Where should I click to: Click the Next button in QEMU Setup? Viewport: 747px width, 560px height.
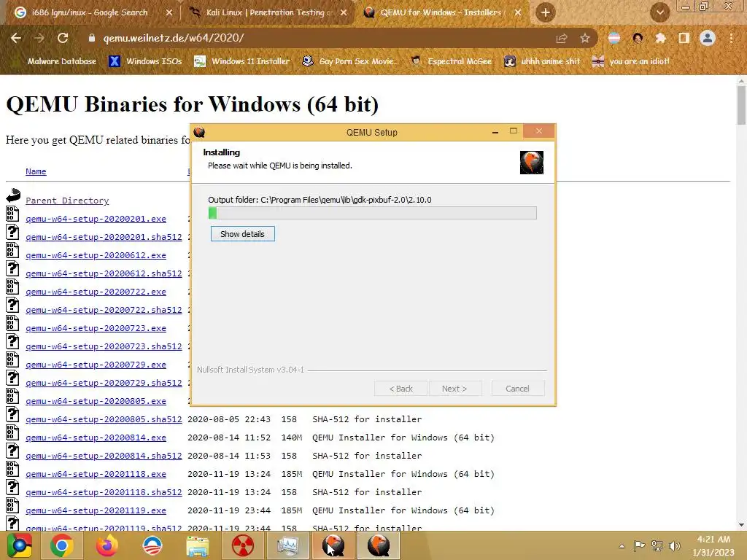click(454, 389)
